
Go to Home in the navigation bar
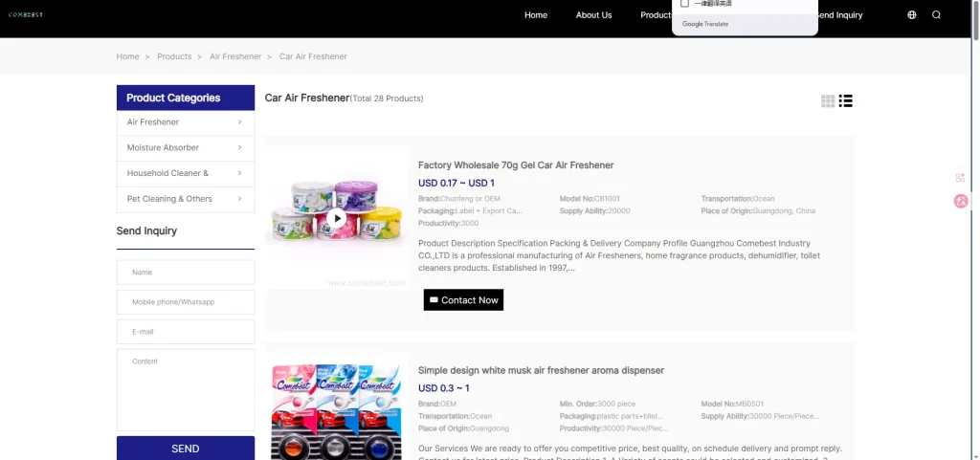[x=536, y=15]
